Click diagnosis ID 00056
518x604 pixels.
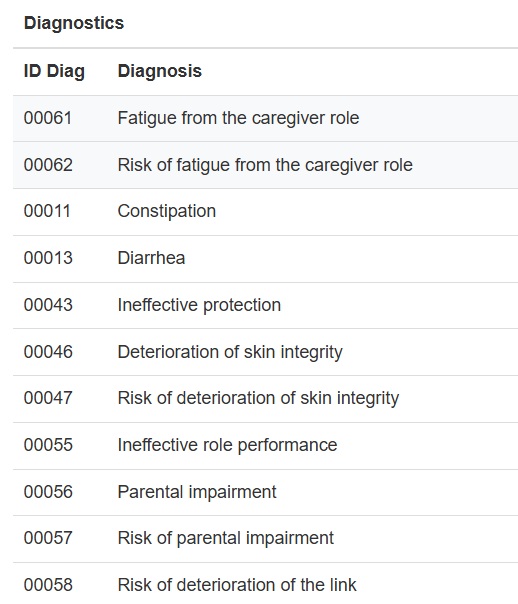(x=48, y=492)
